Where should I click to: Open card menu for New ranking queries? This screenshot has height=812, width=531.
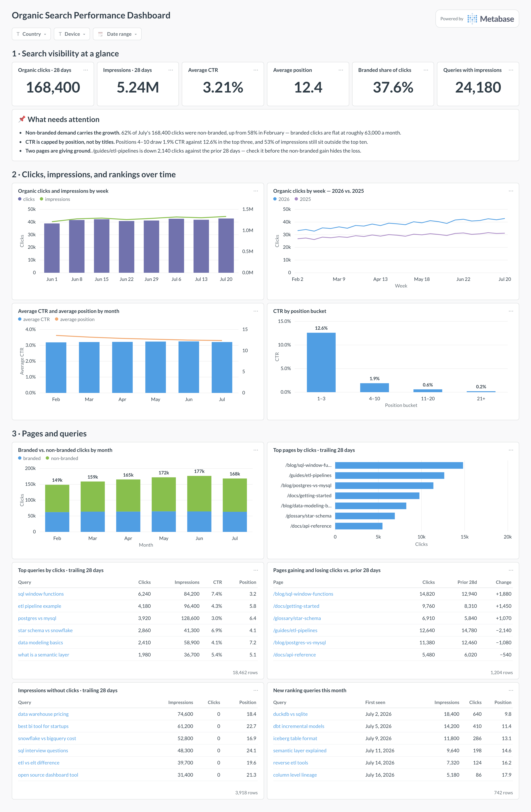click(511, 690)
